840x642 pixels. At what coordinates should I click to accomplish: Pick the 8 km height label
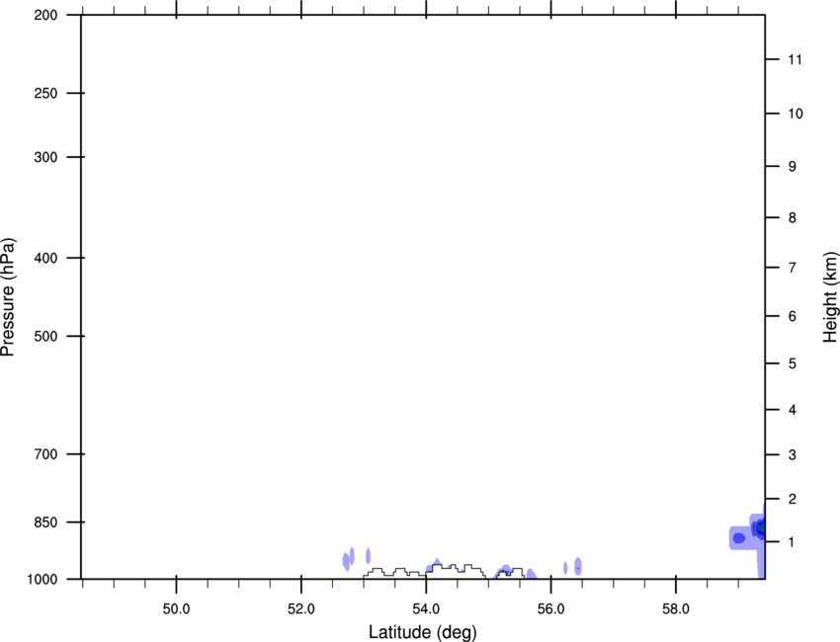[x=792, y=218]
